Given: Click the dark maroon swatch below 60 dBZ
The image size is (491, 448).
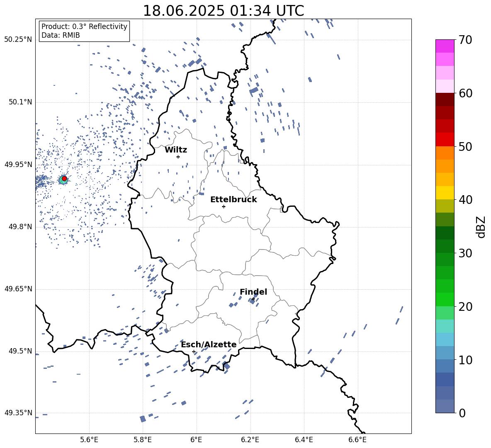Looking at the screenshot, I should 445,99.
